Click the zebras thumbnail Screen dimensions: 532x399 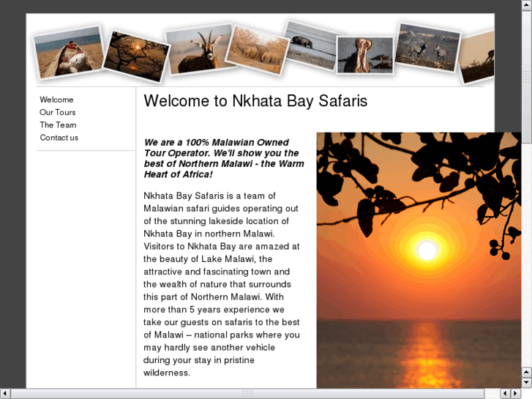(427, 48)
